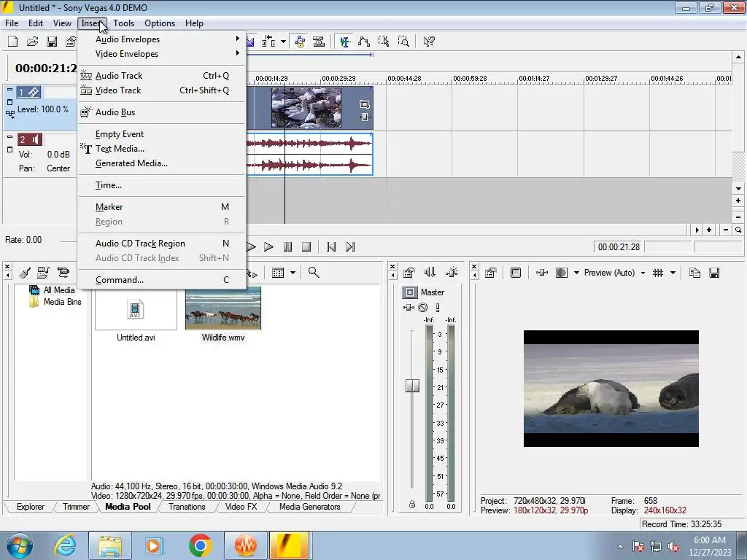Select the Zoom Edit tool
The height and width of the screenshot is (560, 747).
pos(403,42)
